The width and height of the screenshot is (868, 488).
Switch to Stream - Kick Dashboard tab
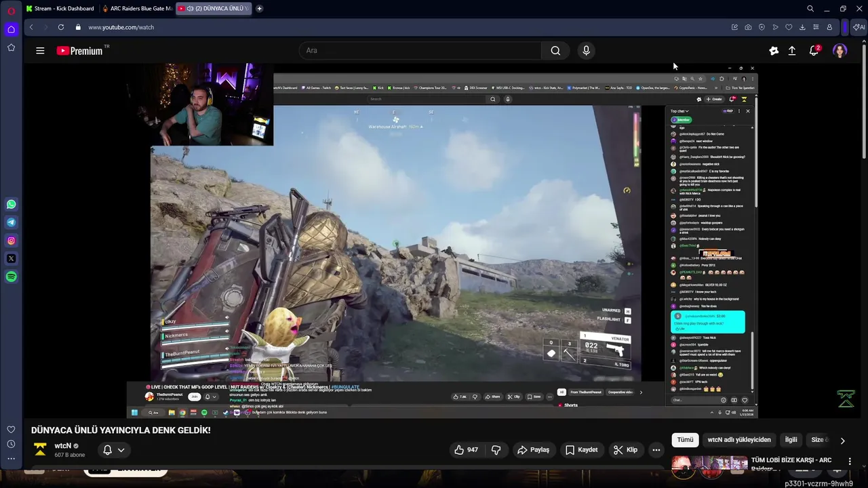click(x=60, y=9)
